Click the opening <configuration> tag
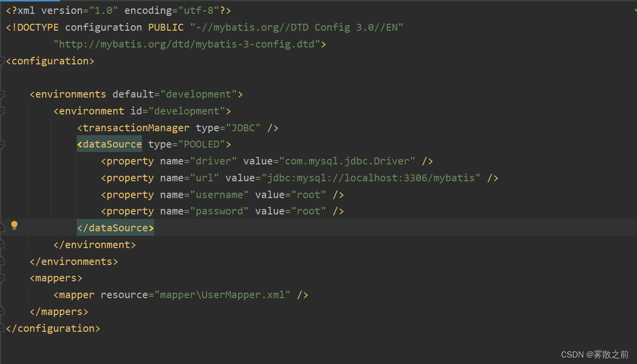Viewport: 637px width, 364px height. tap(50, 61)
